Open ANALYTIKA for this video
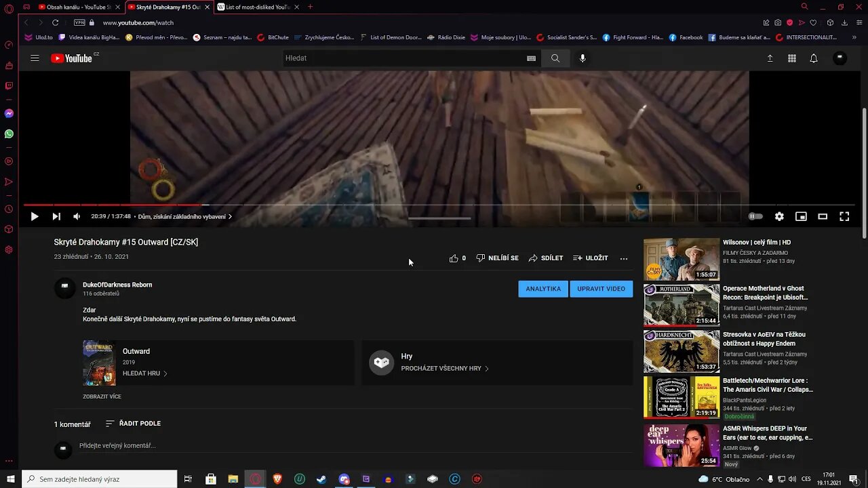The image size is (868, 488). click(543, 289)
